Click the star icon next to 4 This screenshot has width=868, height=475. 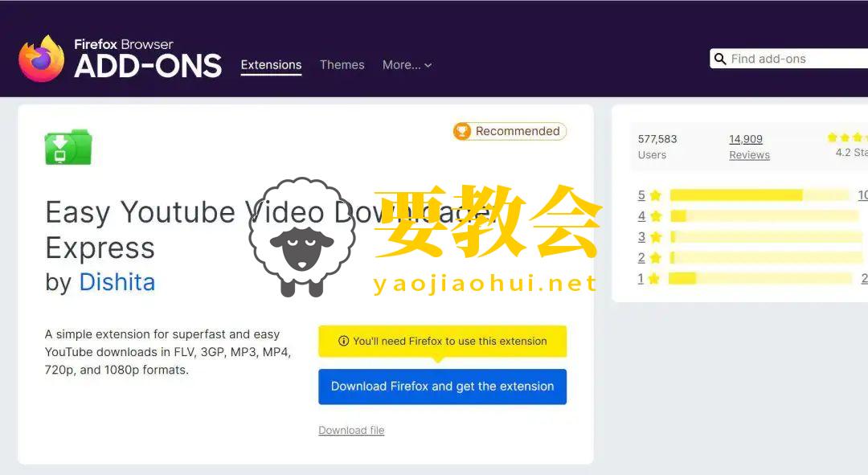(656, 216)
